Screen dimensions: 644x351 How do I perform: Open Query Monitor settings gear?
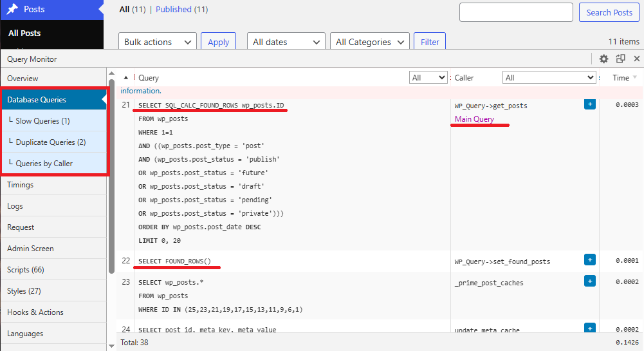point(603,59)
